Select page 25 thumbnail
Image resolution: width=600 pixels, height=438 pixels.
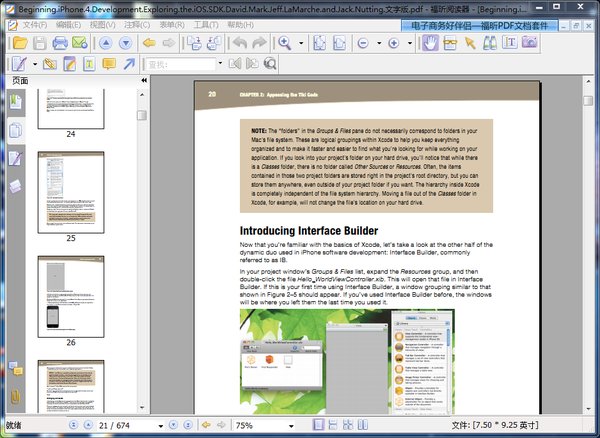(71, 192)
